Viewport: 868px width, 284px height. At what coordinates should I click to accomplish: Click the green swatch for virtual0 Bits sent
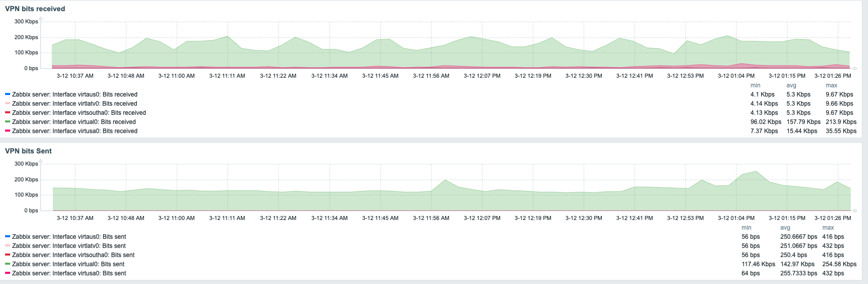[x=8, y=264]
